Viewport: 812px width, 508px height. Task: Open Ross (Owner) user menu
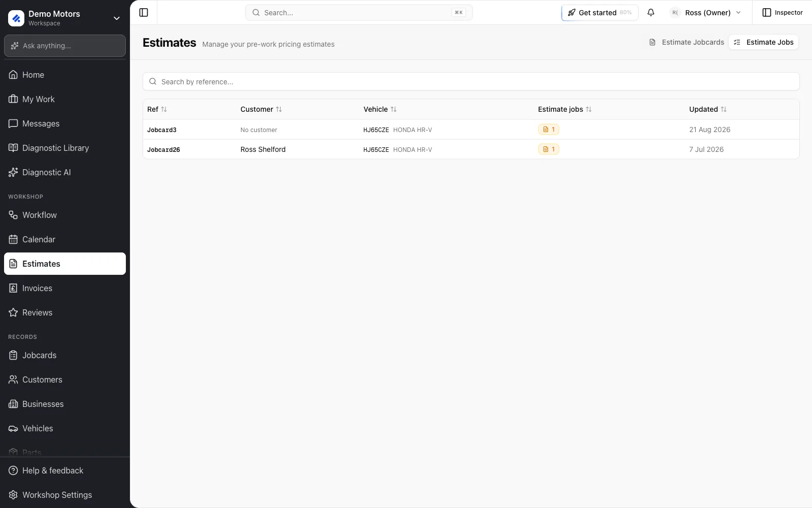coord(706,13)
